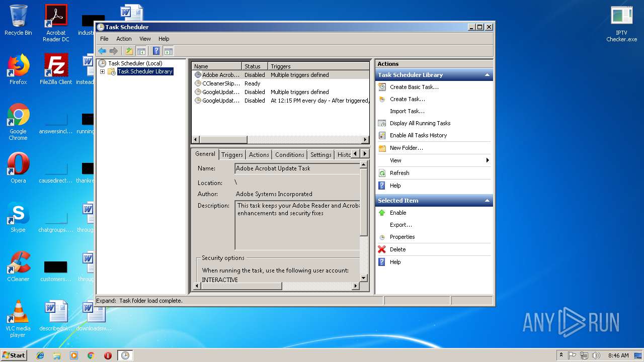Toggle Show/Hide Console Tree toolbar icon
Viewport: 644px width, 362px height.
click(x=141, y=51)
